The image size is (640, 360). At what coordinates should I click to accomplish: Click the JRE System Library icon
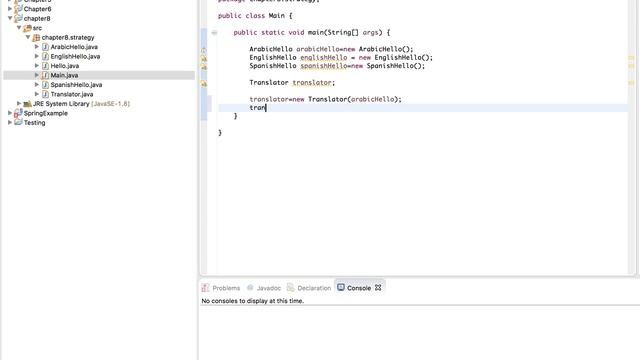[27, 104]
